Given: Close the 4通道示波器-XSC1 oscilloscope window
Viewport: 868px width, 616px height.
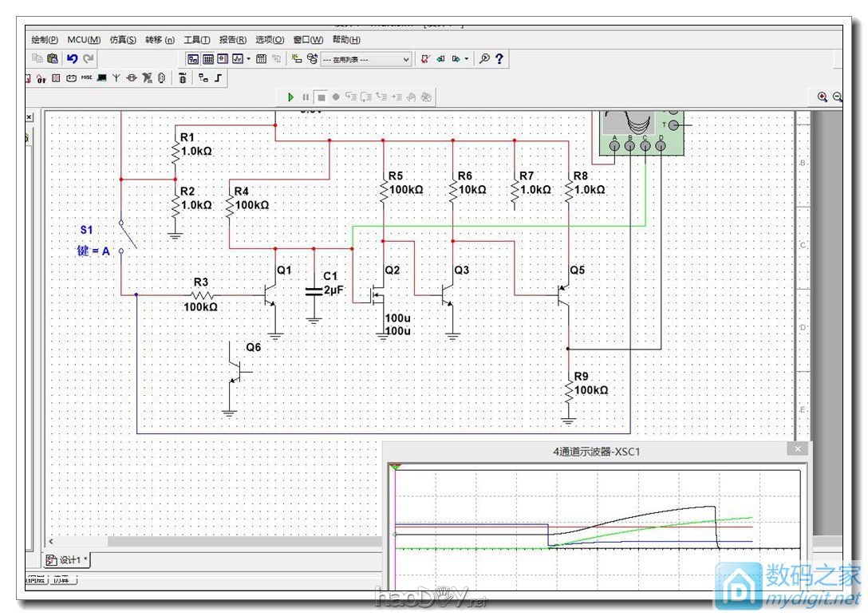Looking at the screenshot, I should tap(796, 450).
